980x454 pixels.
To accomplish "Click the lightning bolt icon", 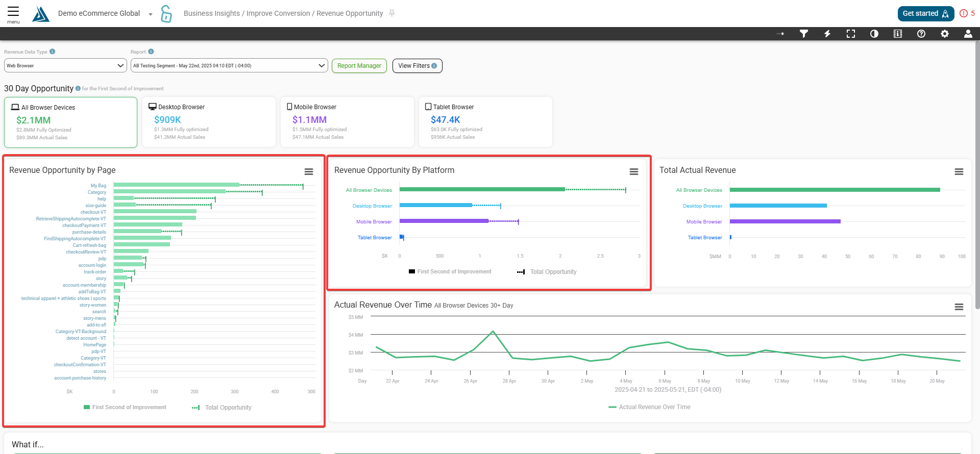I will 827,34.
